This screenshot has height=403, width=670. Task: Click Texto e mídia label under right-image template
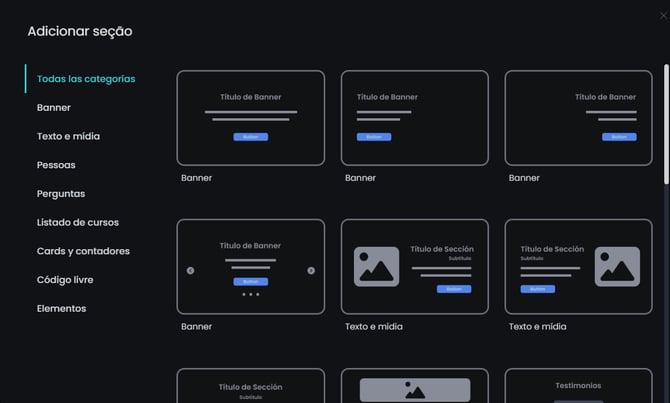[538, 327]
